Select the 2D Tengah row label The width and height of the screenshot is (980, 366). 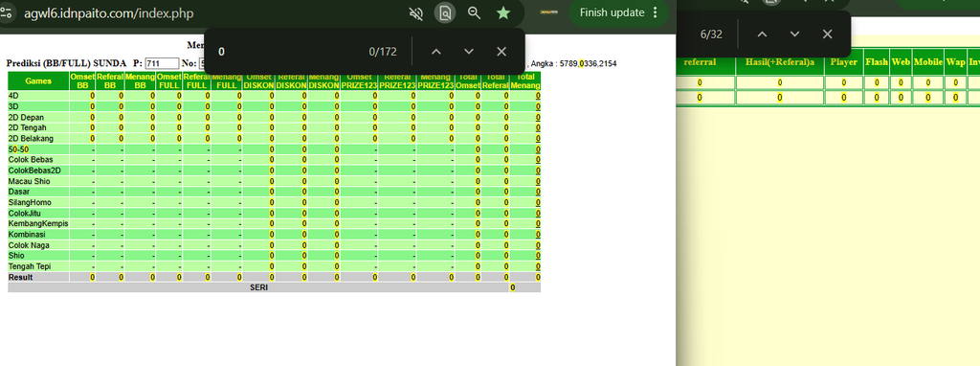tap(27, 128)
